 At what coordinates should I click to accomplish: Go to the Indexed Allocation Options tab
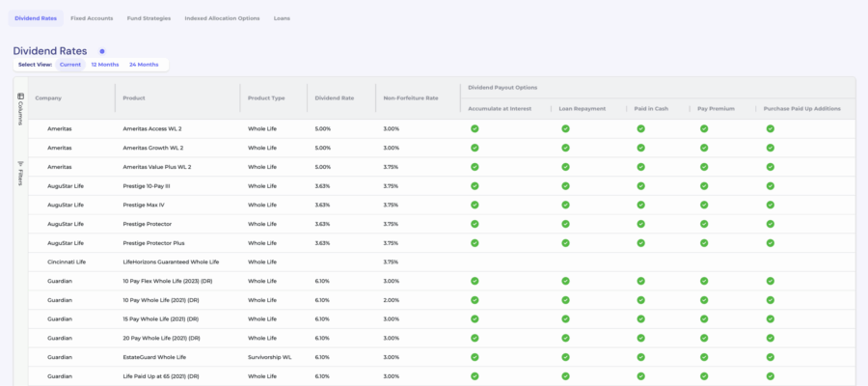pyautogui.click(x=222, y=18)
